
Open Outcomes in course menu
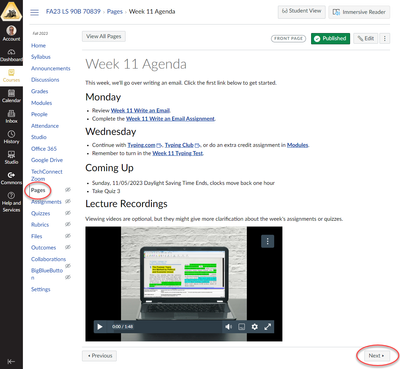tap(43, 248)
